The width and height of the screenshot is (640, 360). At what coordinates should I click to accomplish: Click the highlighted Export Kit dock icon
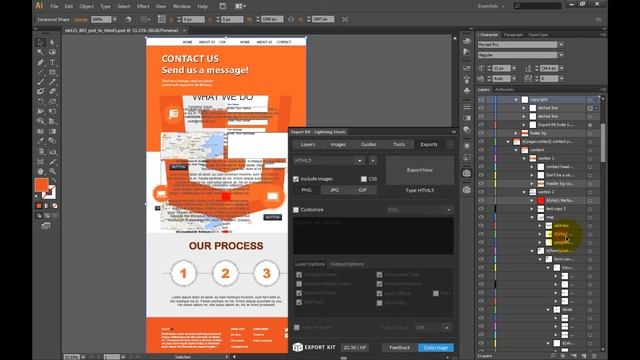(x=467, y=173)
